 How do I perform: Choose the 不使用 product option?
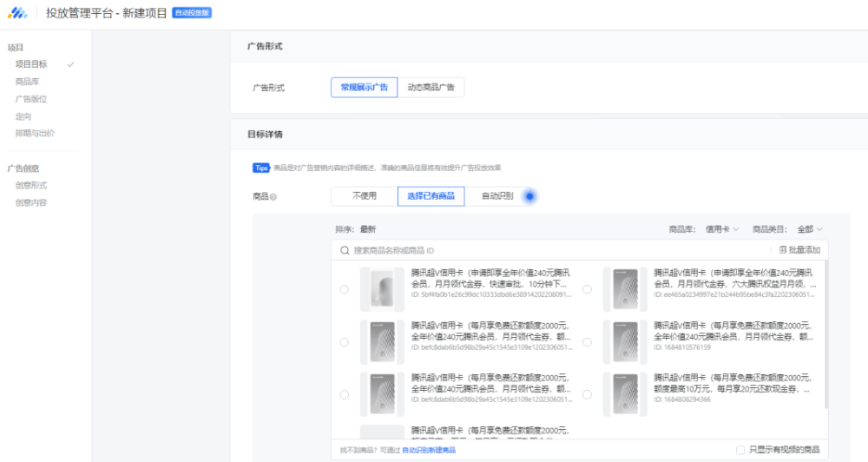click(x=365, y=196)
